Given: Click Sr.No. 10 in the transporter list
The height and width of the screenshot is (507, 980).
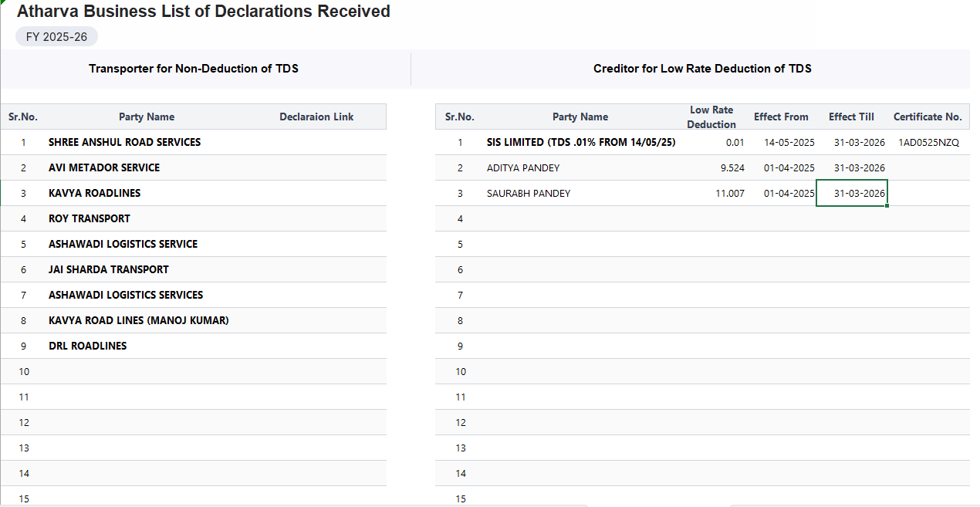Looking at the screenshot, I should pyautogui.click(x=24, y=371).
